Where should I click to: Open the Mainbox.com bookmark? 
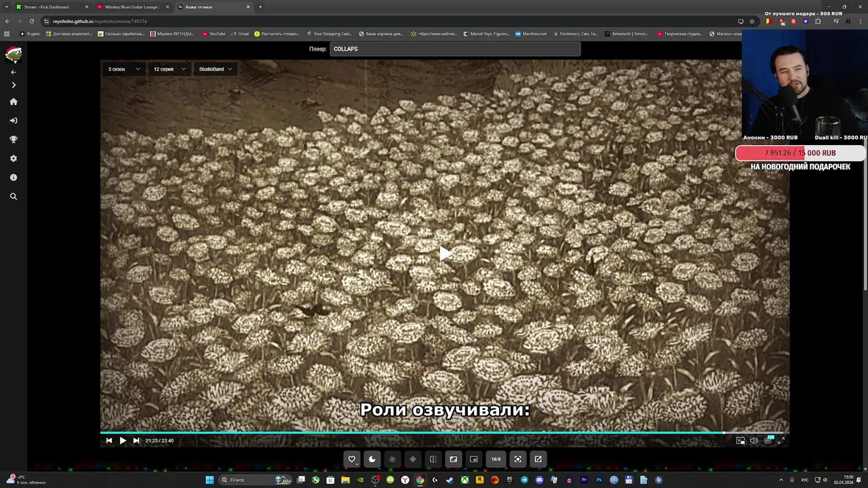coord(531,34)
